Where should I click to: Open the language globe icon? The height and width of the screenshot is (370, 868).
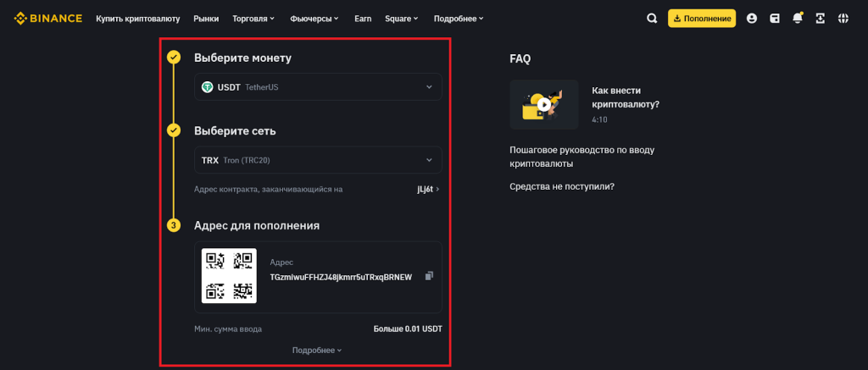tap(843, 19)
